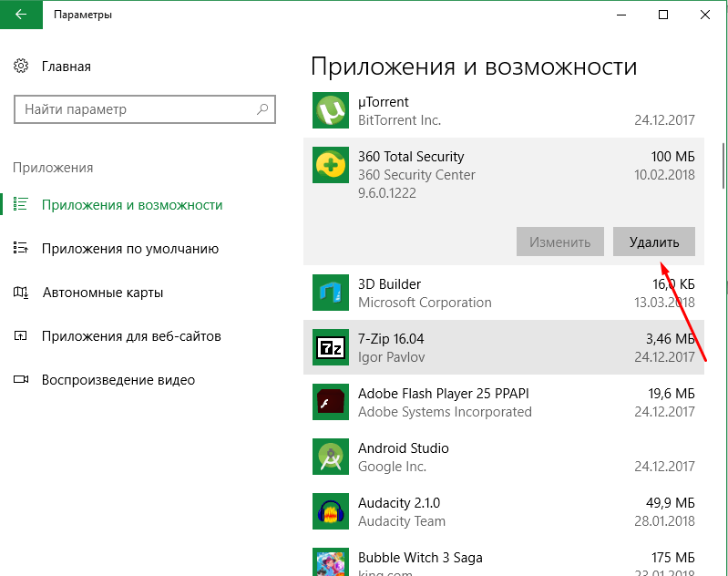Click the 19,6 МБ size value
This screenshot has width=728, height=576.
tap(672, 394)
